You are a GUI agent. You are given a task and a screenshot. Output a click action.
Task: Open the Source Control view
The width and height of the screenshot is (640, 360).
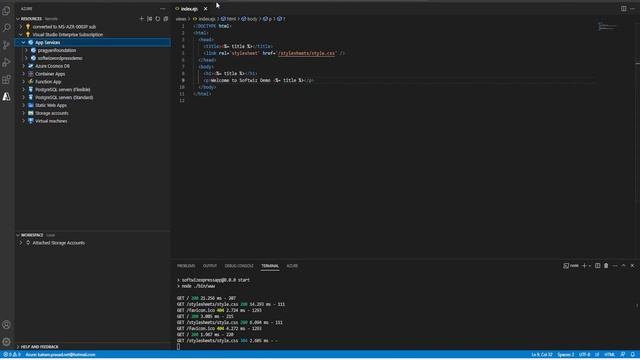point(7,45)
